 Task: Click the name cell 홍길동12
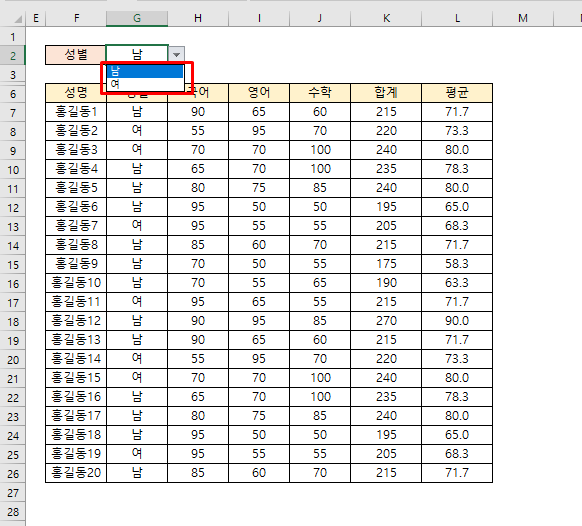76,320
